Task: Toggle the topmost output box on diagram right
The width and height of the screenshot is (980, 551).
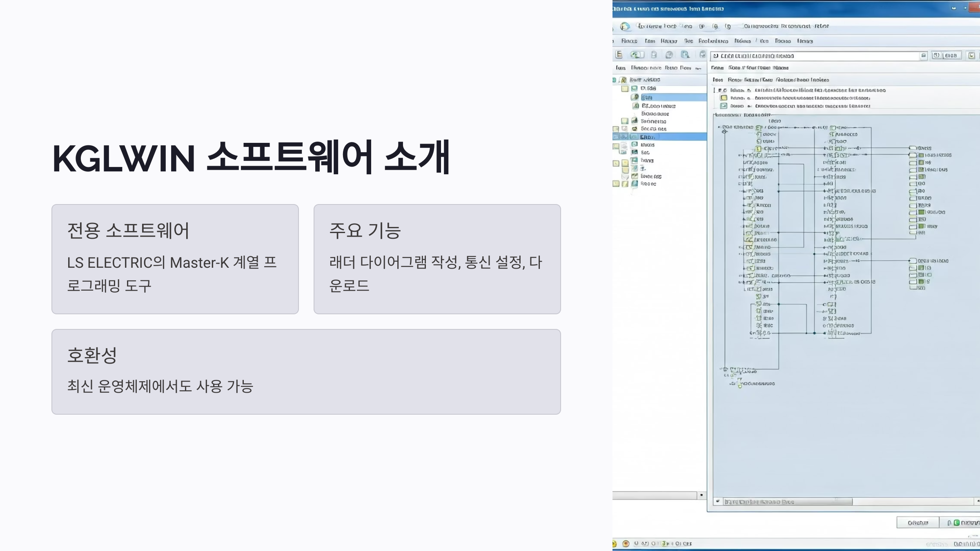Action: click(913, 148)
